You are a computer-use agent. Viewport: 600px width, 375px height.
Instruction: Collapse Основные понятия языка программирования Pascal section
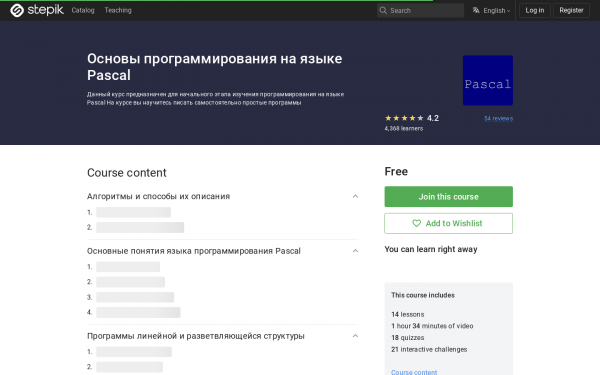(355, 251)
